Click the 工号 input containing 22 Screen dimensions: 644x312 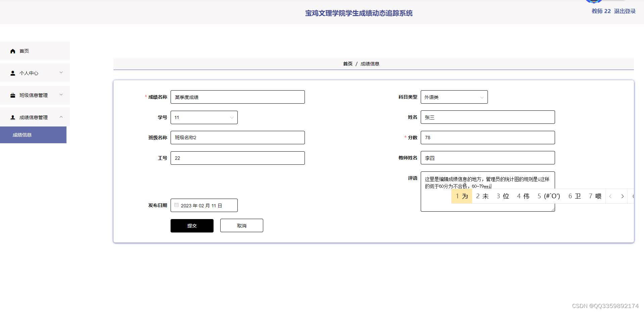coord(238,158)
